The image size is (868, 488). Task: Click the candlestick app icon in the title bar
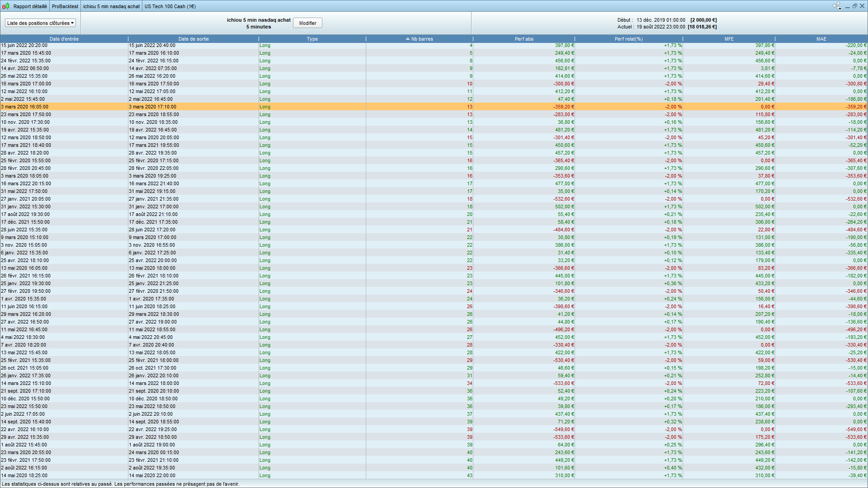coord(5,6)
